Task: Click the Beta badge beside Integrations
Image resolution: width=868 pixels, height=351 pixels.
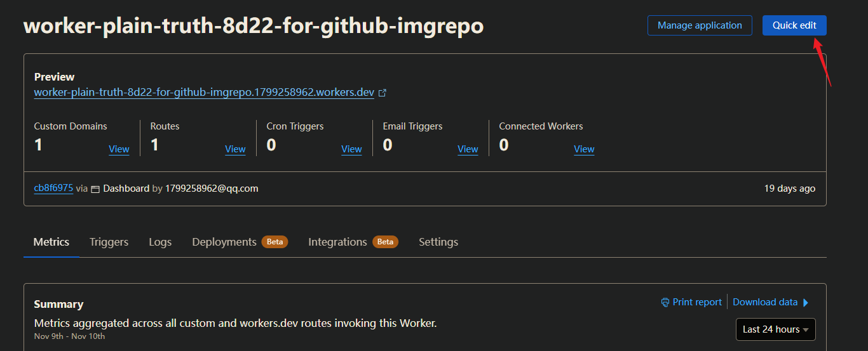Action: point(385,242)
